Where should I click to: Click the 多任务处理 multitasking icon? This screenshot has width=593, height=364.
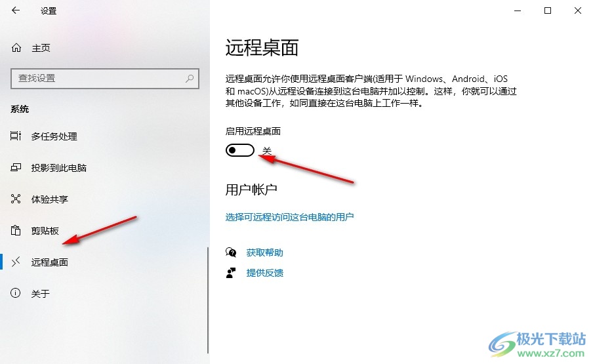pos(16,136)
